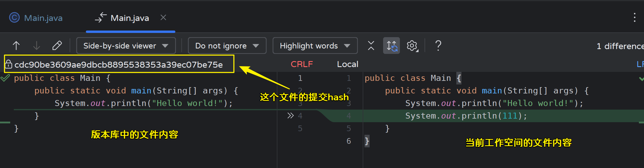644x168 pixels.
Task: Open the Highlight words dropdown
Action: tap(315, 46)
